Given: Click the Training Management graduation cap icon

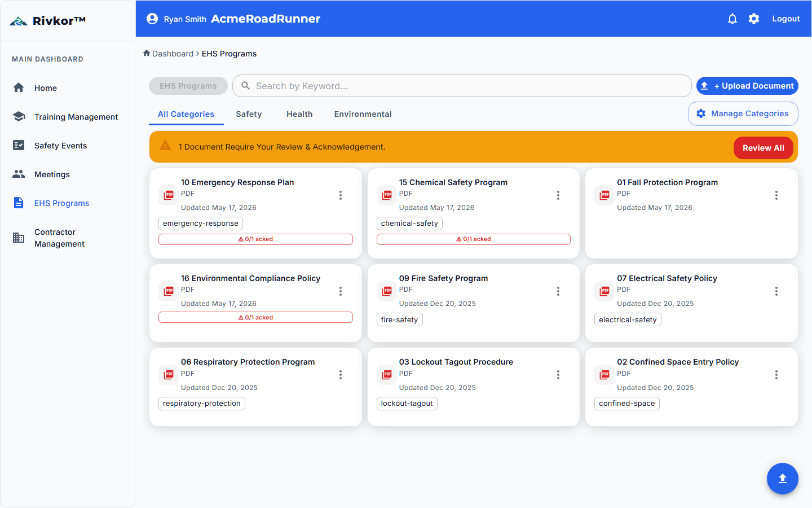Looking at the screenshot, I should click(x=19, y=116).
